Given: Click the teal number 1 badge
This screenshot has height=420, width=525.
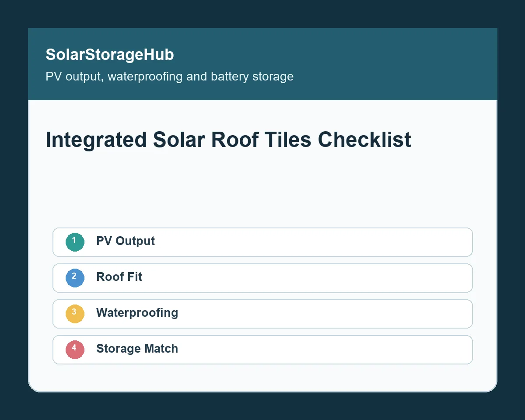Looking at the screenshot, I should tap(75, 242).
